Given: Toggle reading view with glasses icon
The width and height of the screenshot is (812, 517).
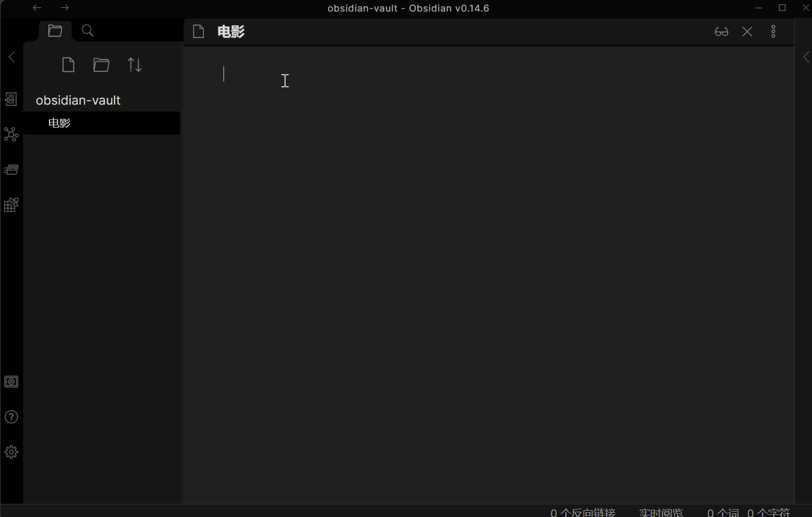Looking at the screenshot, I should coord(721,32).
